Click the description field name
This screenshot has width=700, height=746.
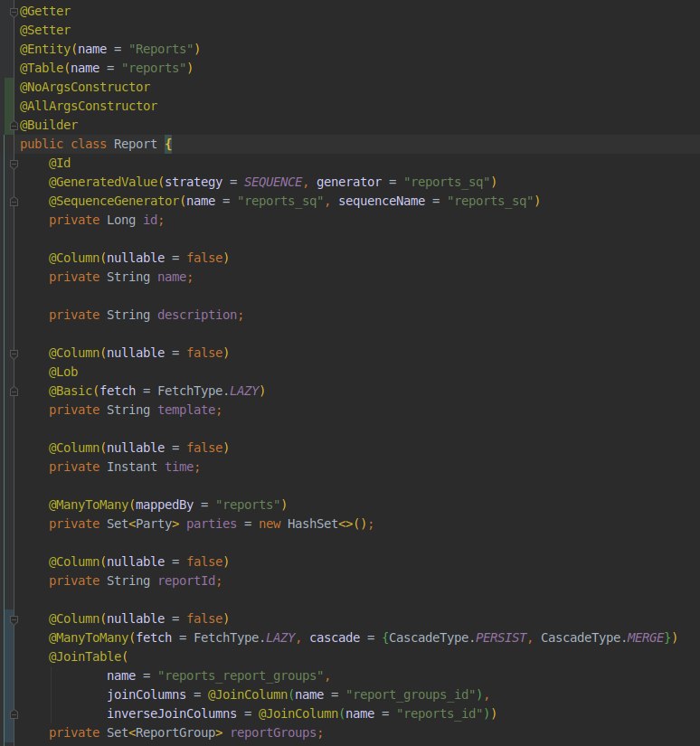pos(197,315)
